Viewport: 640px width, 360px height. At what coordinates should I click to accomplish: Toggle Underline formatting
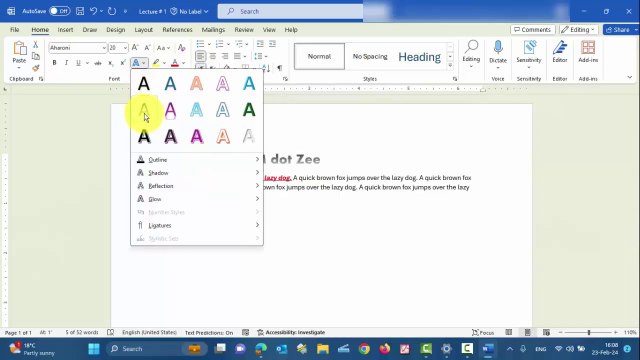[78, 63]
